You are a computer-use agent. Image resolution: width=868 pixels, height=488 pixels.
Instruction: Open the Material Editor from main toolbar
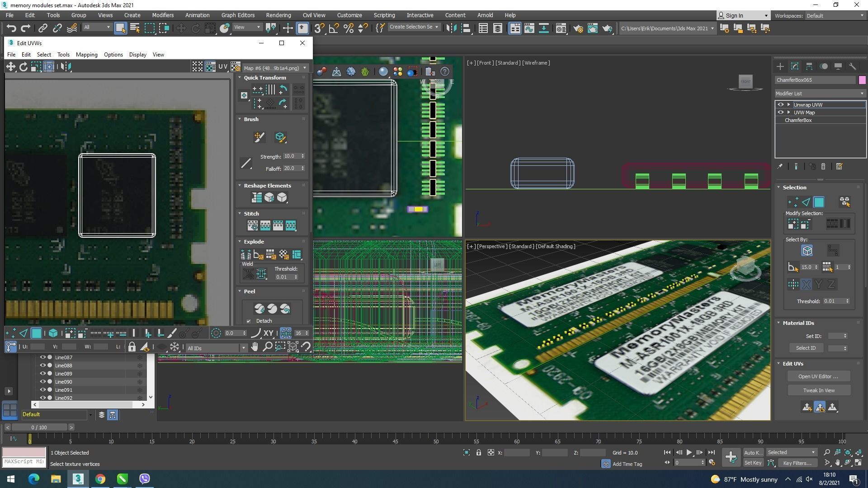click(561, 28)
